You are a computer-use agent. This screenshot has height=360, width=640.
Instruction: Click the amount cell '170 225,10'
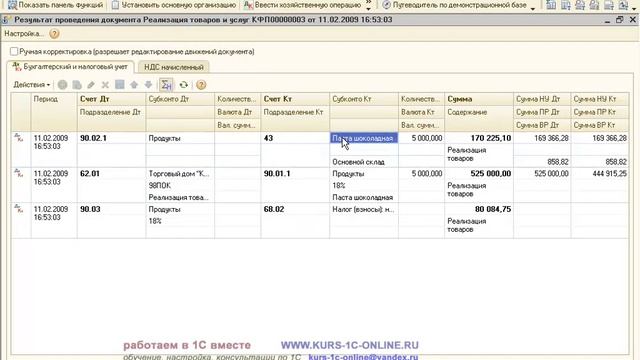pyautogui.click(x=479, y=138)
